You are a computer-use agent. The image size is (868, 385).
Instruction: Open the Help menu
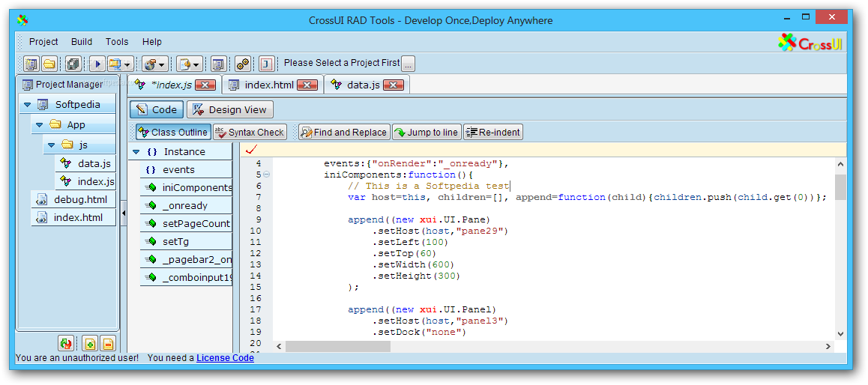[x=151, y=41]
